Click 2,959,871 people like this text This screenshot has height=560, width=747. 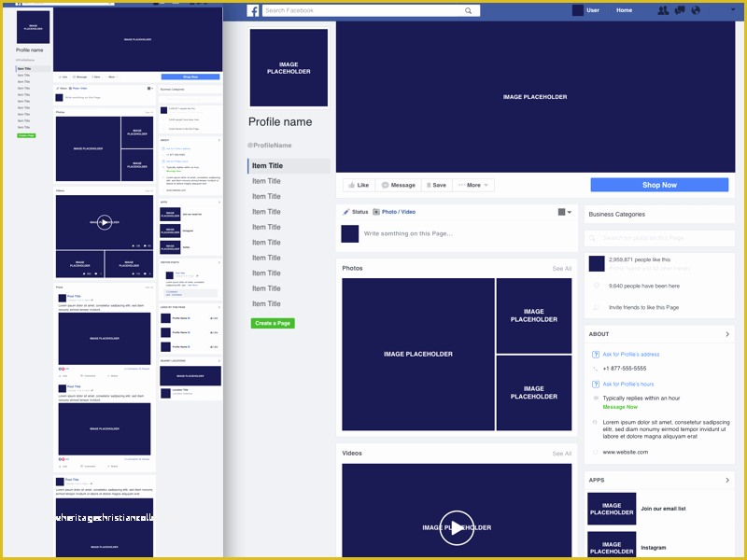[640, 260]
